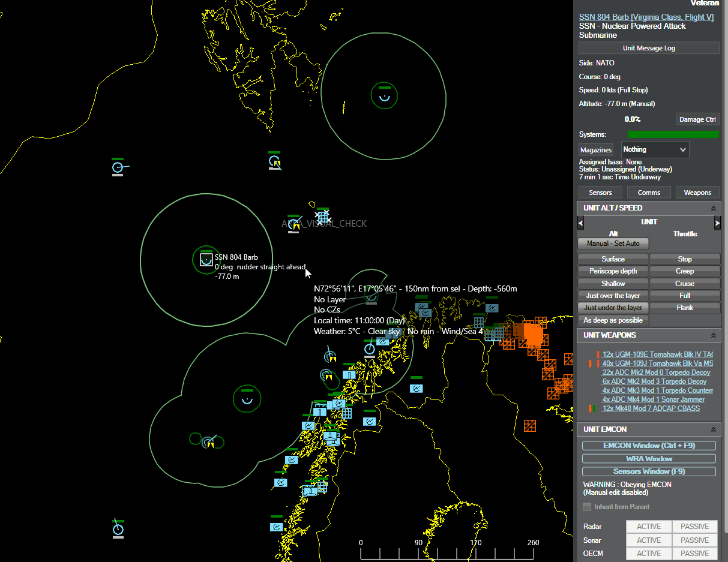Image resolution: width=728 pixels, height=562 pixels.
Task: Click the isolated orange hostile icon farthest south
Action: pyautogui.click(x=530, y=426)
